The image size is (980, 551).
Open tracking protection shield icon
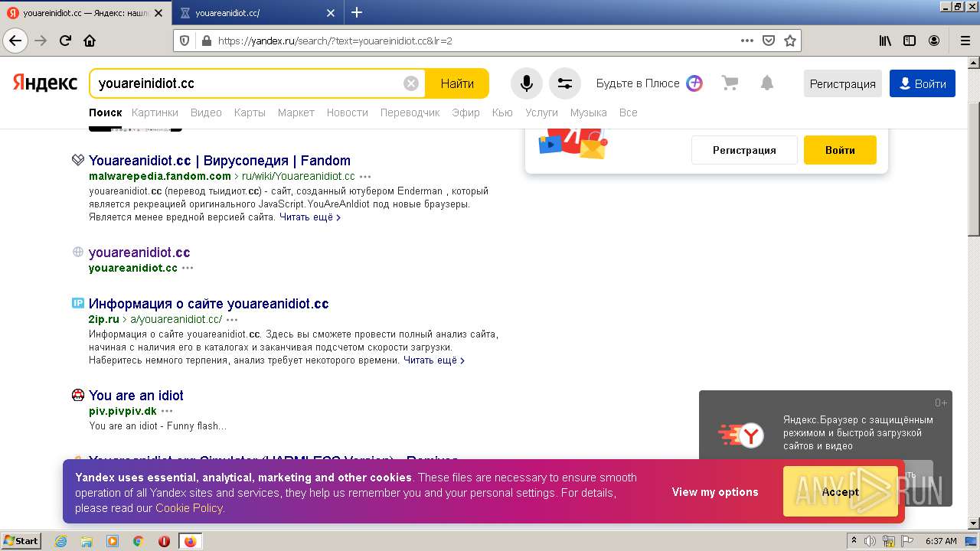tap(185, 41)
